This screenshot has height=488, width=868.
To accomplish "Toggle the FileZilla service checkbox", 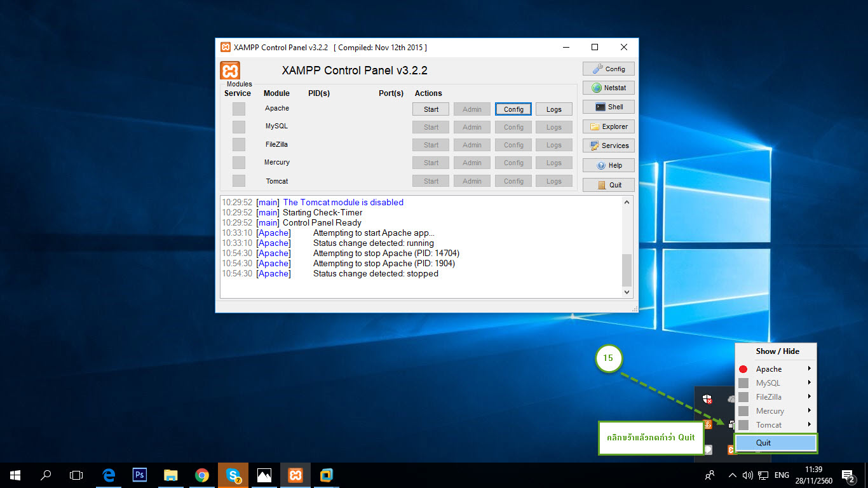I will point(238,144).
